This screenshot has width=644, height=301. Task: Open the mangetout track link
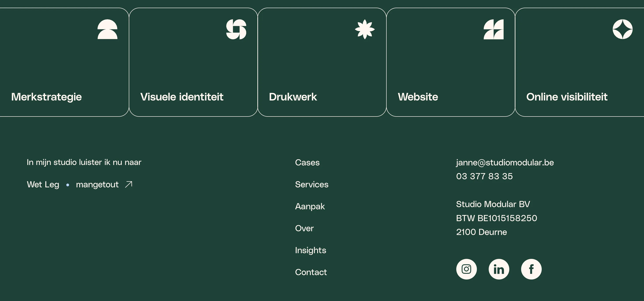point(97,185)
